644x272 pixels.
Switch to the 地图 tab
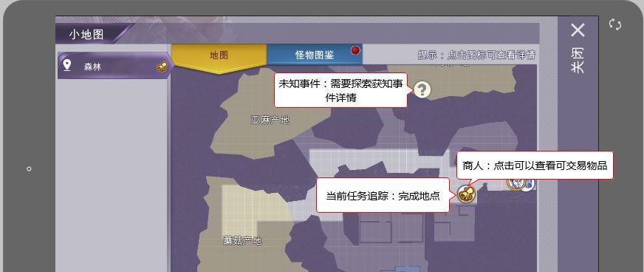point(219,55)
